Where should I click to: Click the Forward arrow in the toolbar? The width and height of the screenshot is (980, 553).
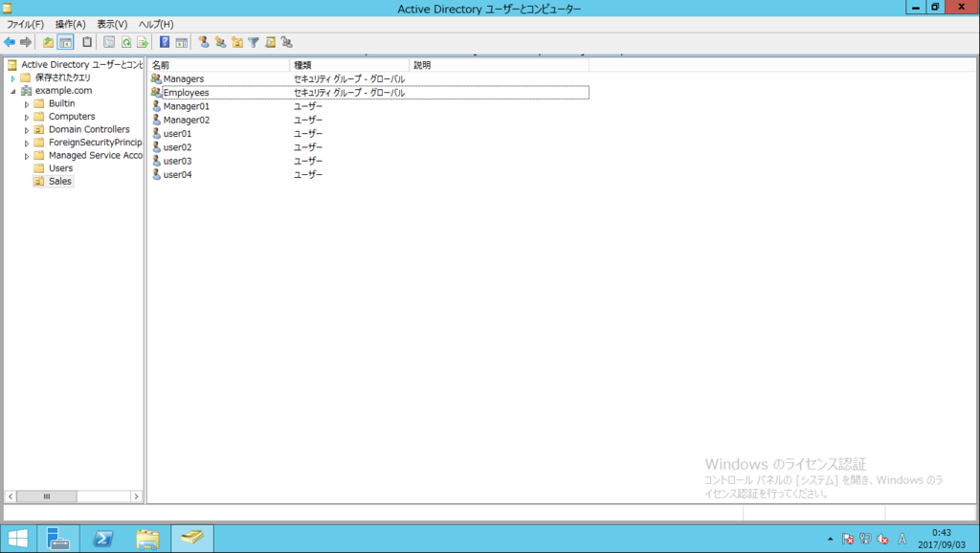pos(26,42)
